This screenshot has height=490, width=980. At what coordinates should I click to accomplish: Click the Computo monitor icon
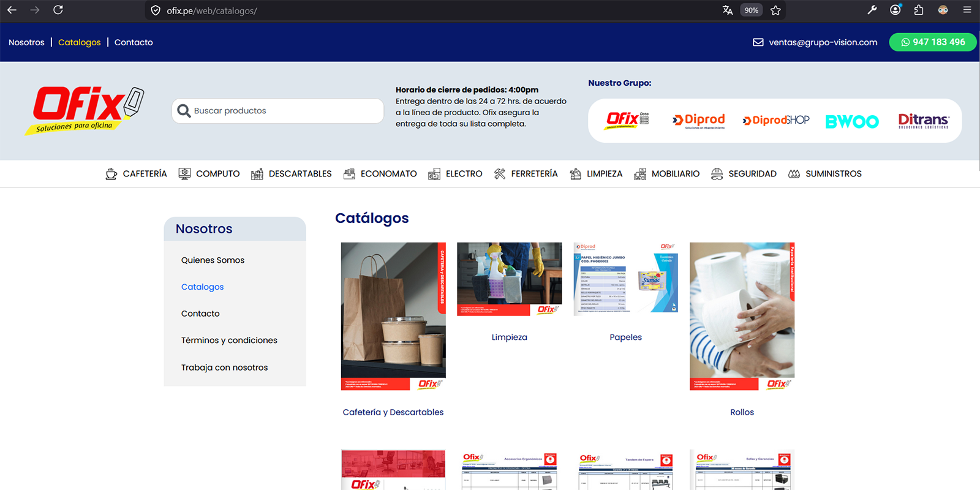[x=184, y=174]
